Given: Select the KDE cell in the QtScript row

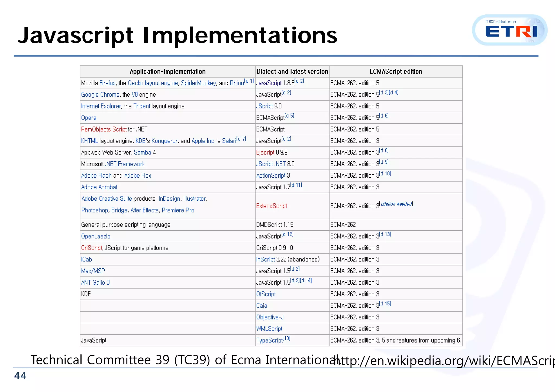Looking at the screenshot, I should 167,294.
